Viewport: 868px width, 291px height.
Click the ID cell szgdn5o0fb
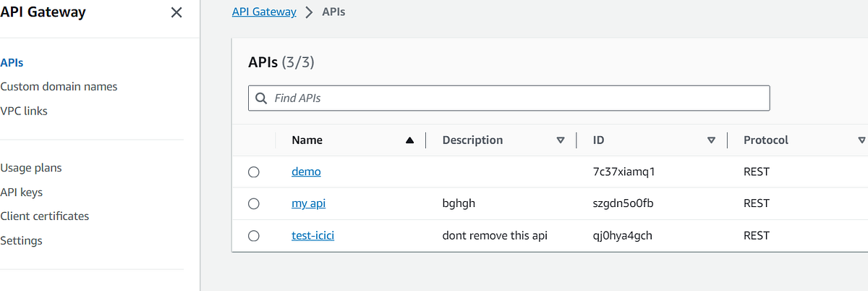tap(623, 204)
